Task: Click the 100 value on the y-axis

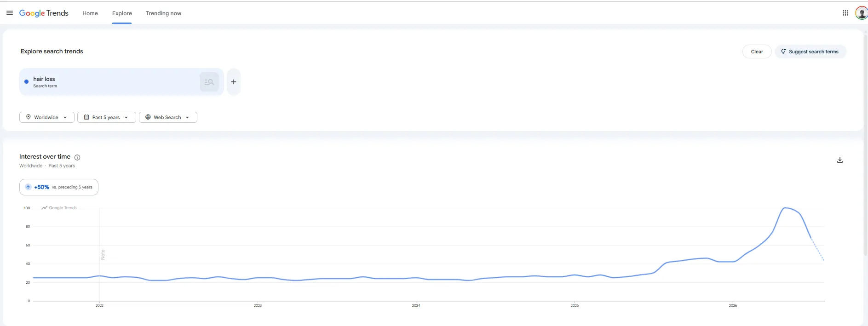Action: [x=27, y=208]
